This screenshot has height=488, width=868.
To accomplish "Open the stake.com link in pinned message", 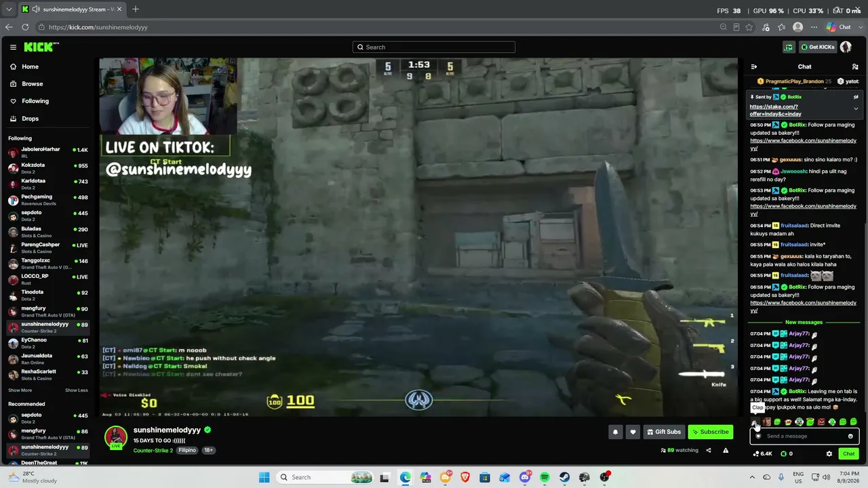I will point(775,110).
